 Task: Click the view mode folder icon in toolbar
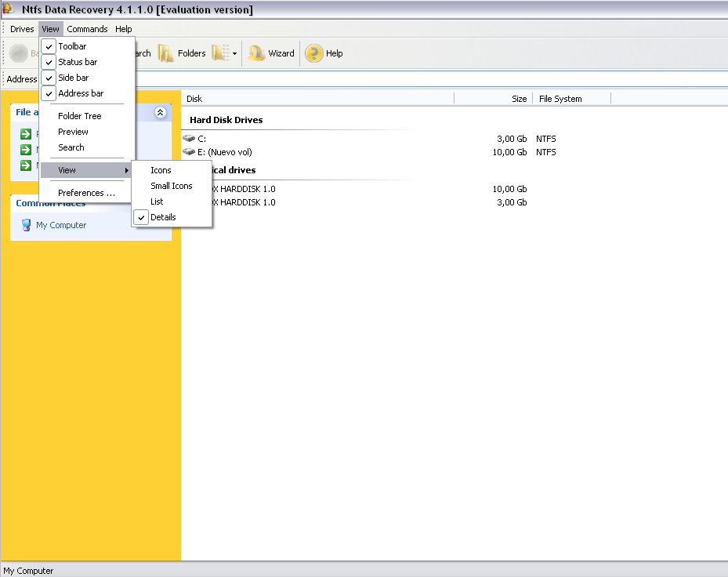[220, 53]
